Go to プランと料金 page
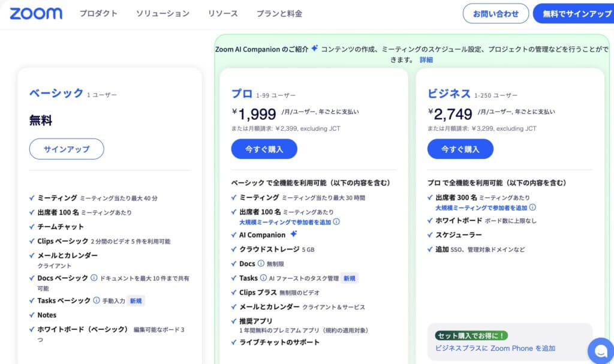 click(x=279, y=14)
